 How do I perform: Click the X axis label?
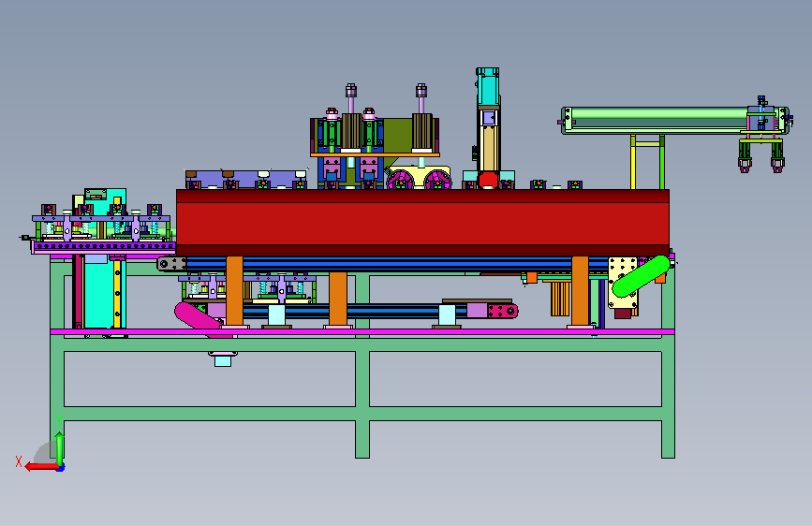click(x=19, y=461)
